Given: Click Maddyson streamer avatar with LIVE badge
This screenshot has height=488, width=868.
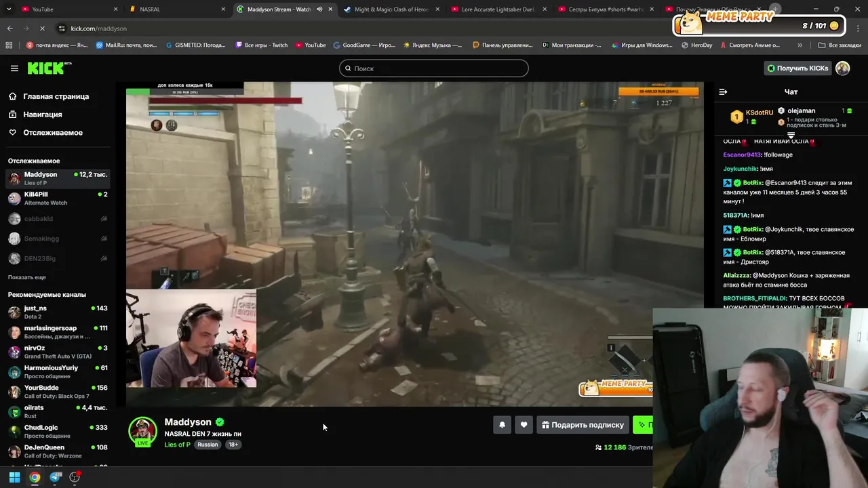Looking at the screenshot, I should point(142,432).
